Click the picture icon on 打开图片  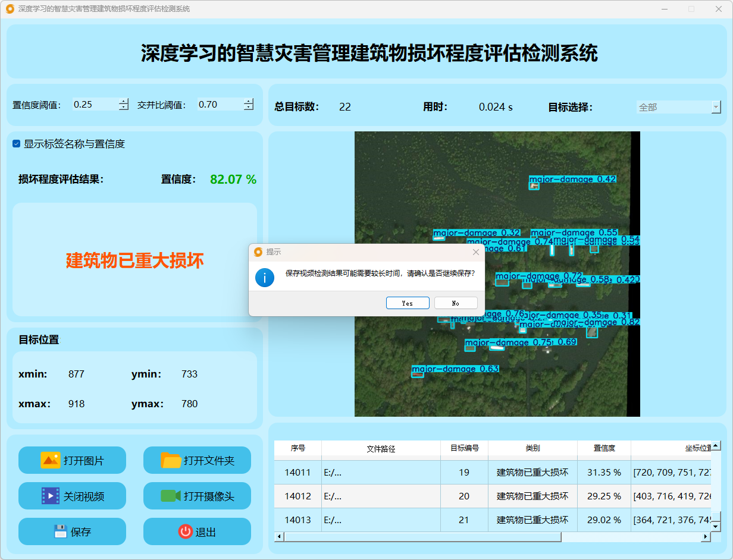(x=50, y=460)
